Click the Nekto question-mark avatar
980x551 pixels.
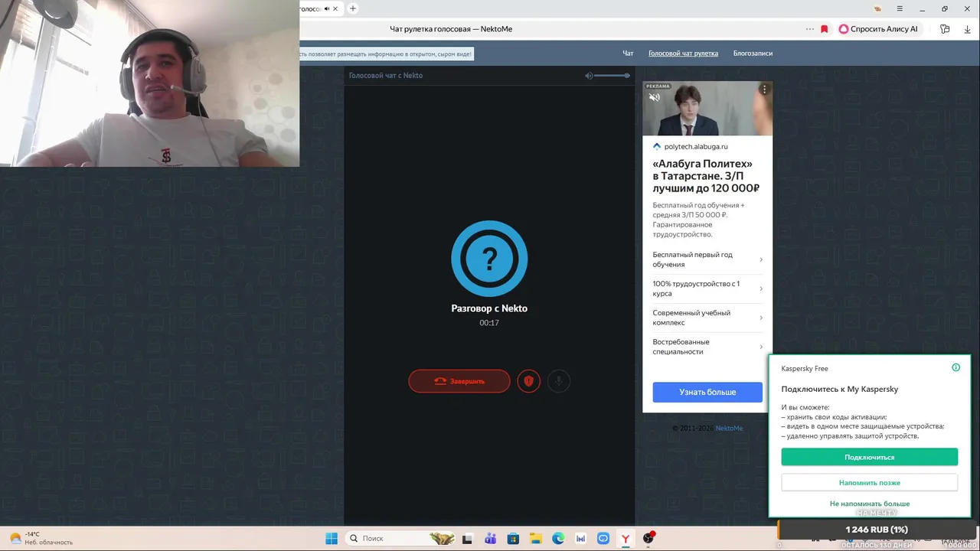(x=489, y=259)
